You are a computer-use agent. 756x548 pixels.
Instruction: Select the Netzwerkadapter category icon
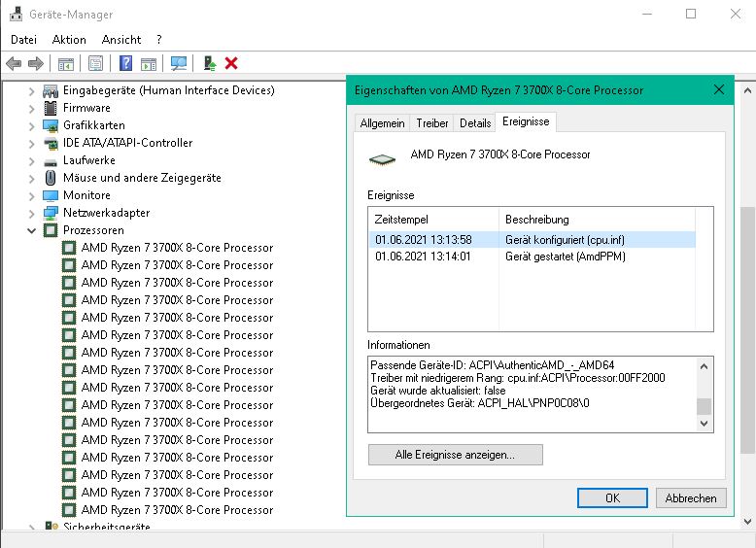(x=51, y=213)
